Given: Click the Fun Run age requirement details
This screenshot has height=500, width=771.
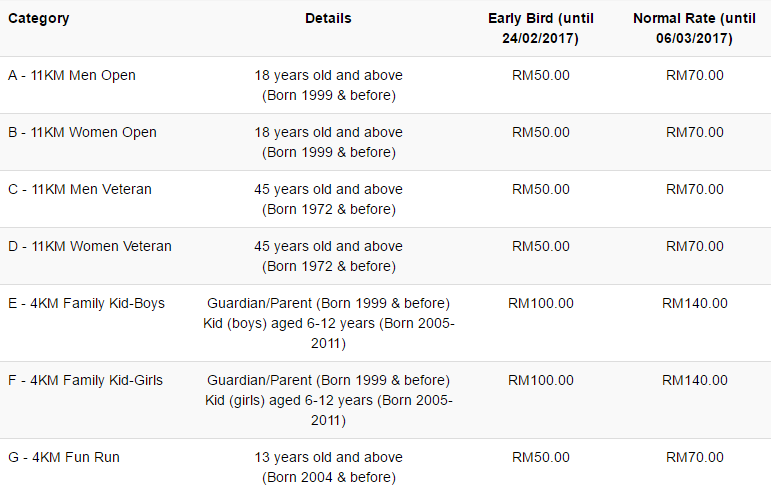Looking at the screenshot, I should [x=328, y=467].
